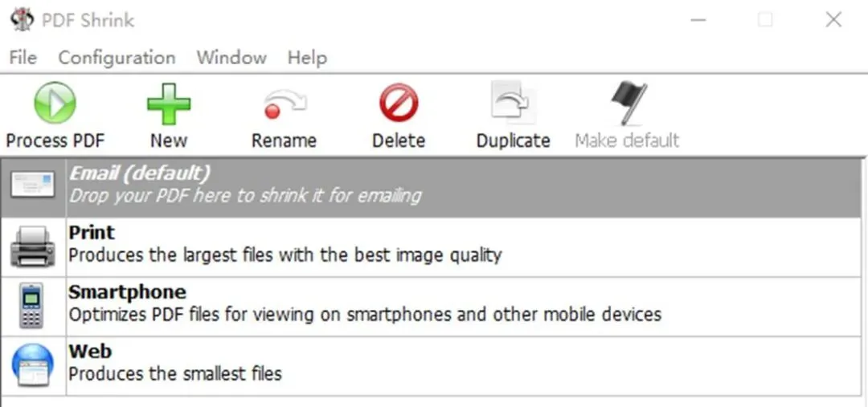
Task: Click the "Process PDF" label
Action: tap(55, 140)
